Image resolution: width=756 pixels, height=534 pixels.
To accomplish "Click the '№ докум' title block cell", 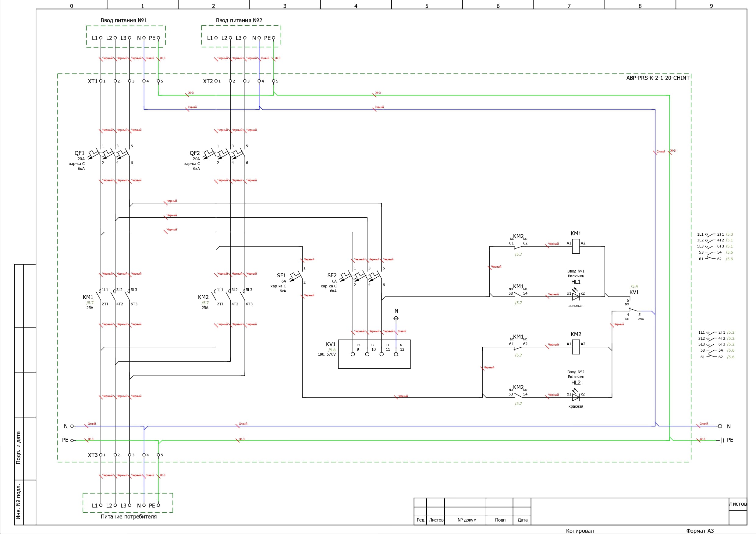I will [x=467, y=520].
